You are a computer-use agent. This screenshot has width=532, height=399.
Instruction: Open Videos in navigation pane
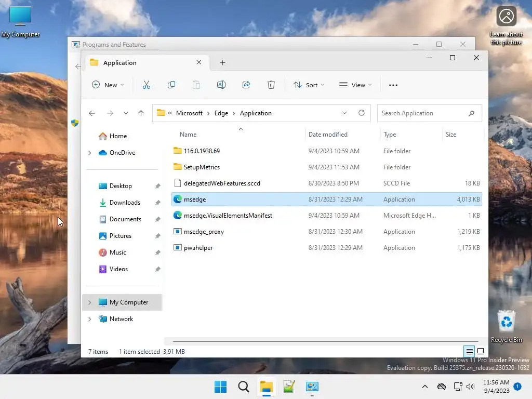point(118,269)
